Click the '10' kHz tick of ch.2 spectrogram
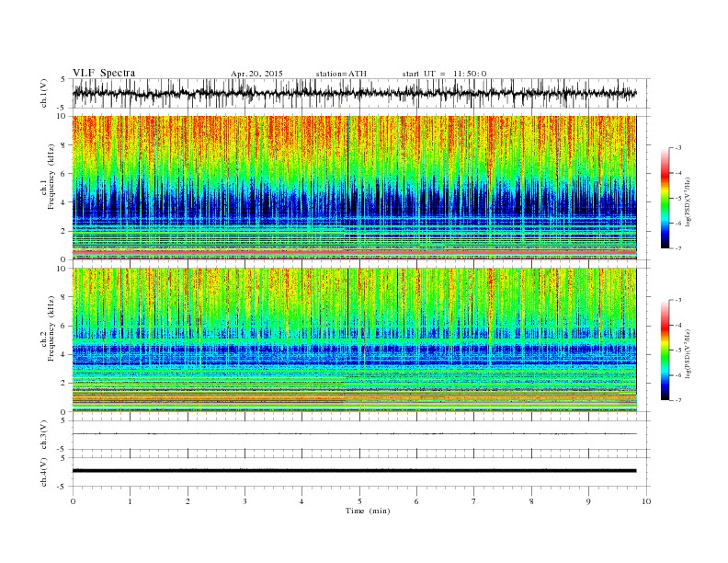Screen dimensions: 728x563 pos(62,269)
